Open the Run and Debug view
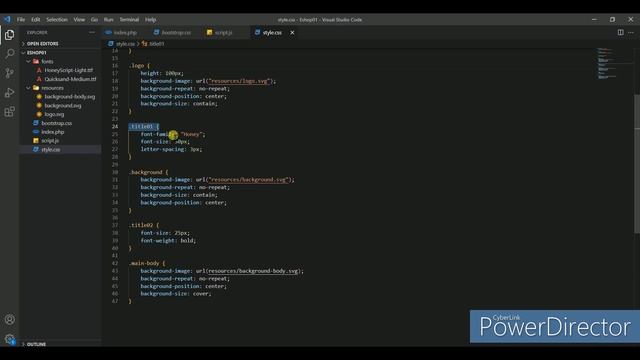Viewport: 640px width, 360px height. [9, 93]
